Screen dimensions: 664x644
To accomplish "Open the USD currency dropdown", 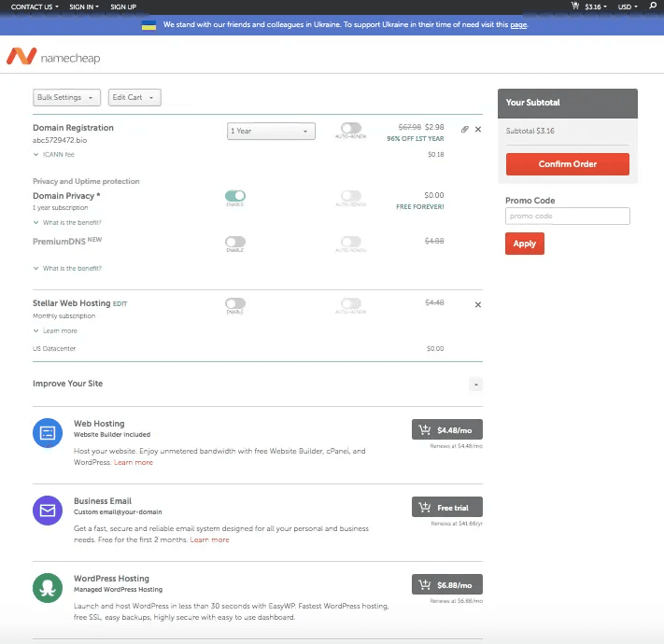I will (628, 7).
